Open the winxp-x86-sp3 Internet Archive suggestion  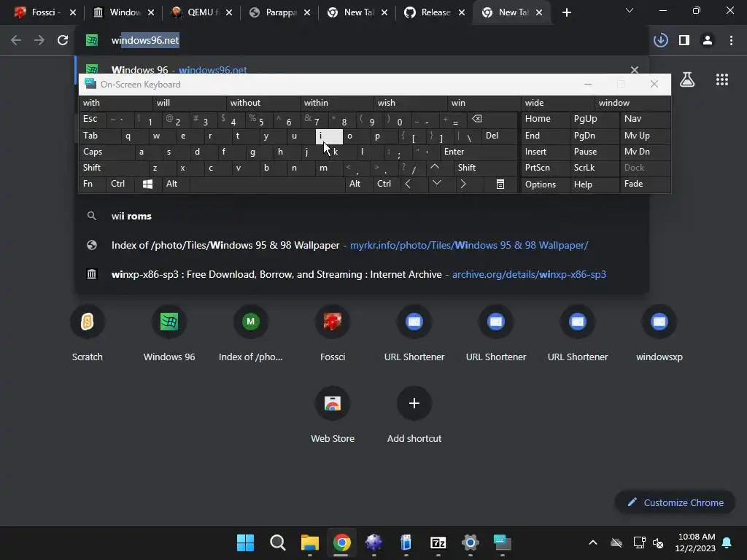coord(362,274)
